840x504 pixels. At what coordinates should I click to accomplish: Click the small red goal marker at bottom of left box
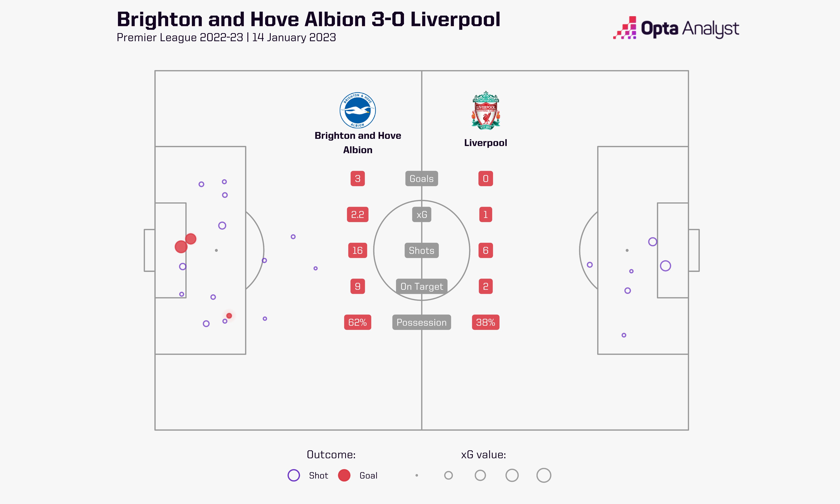(229, 316)
